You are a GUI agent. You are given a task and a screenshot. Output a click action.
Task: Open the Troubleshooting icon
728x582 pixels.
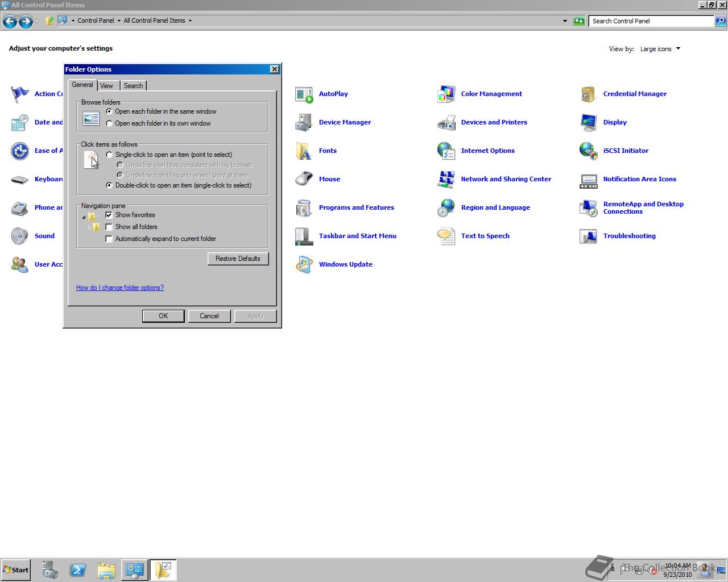(589, 236)
